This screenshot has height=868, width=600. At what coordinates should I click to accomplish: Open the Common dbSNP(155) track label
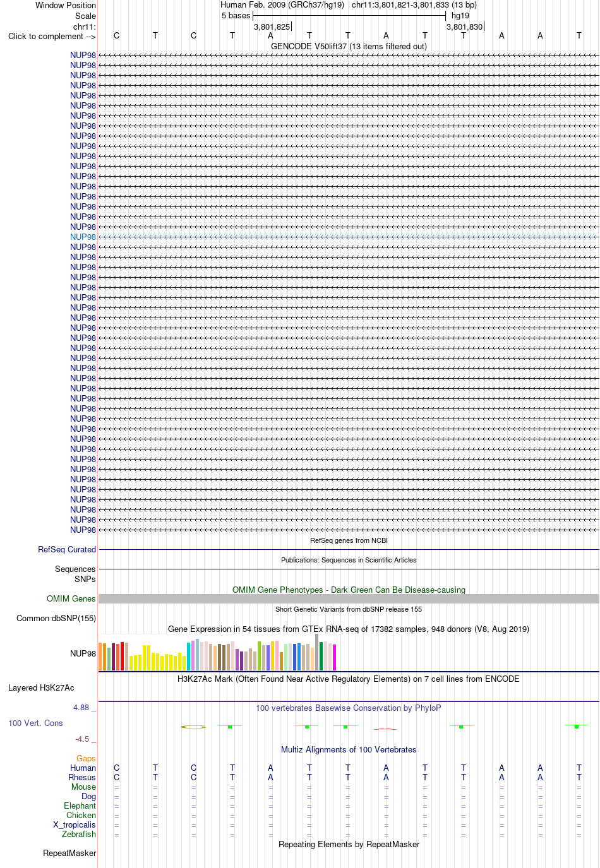[x=56, y=619]
